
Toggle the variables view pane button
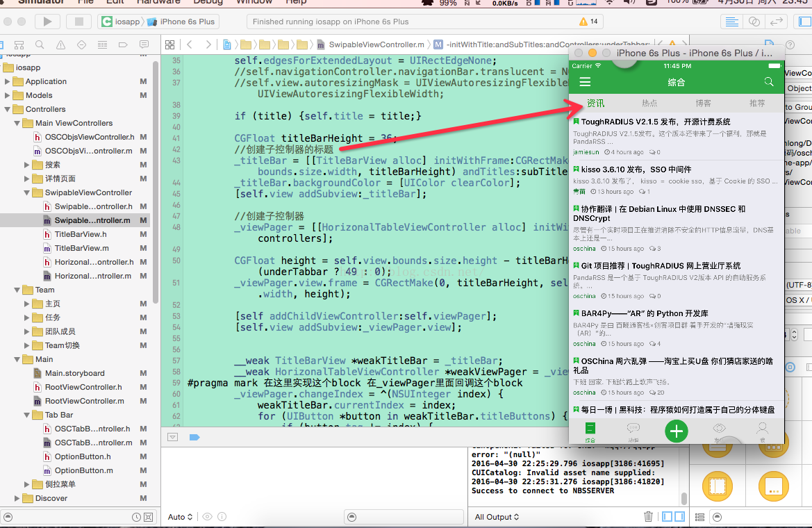point(668,517)
